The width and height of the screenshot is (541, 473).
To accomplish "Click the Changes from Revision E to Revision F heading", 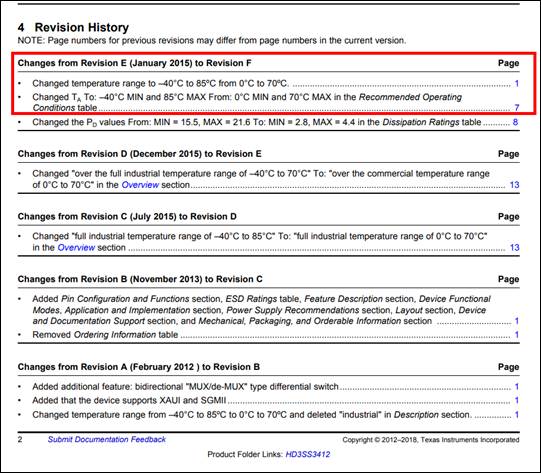I will point(135,63).
